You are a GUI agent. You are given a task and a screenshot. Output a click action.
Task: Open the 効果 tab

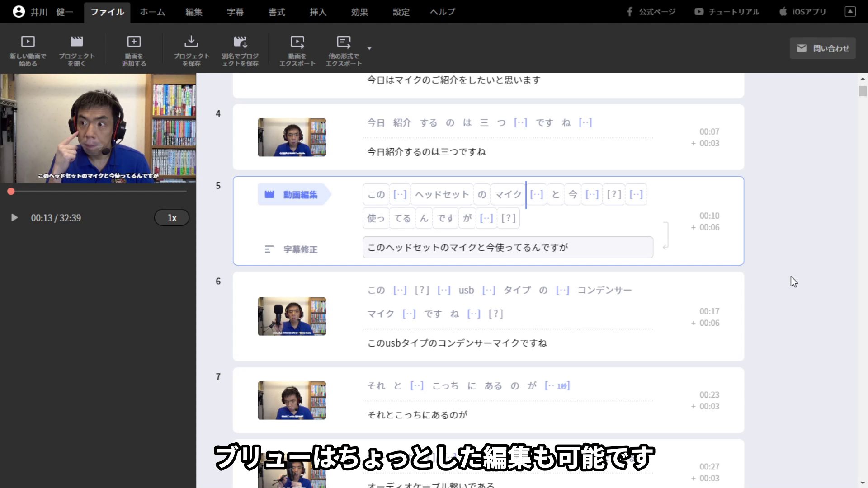[359, 12]
